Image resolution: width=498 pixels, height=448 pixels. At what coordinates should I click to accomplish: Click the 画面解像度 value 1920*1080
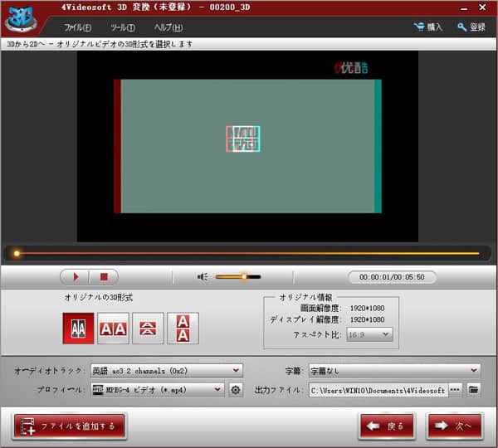(x=367, y=308)
